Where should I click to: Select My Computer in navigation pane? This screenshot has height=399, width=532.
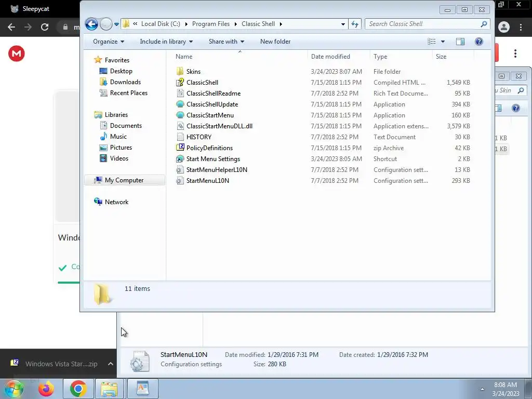[125, 180]
